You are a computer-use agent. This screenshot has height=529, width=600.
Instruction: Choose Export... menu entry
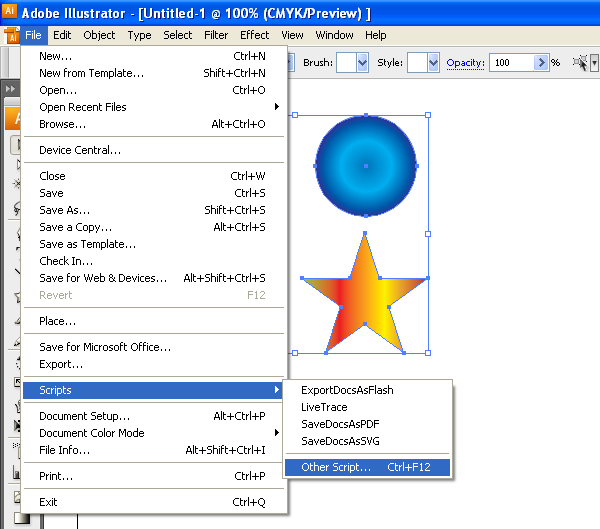153,364
